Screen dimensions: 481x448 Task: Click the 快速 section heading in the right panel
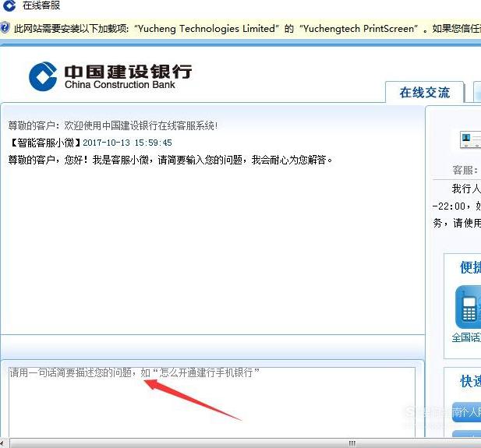470,381
